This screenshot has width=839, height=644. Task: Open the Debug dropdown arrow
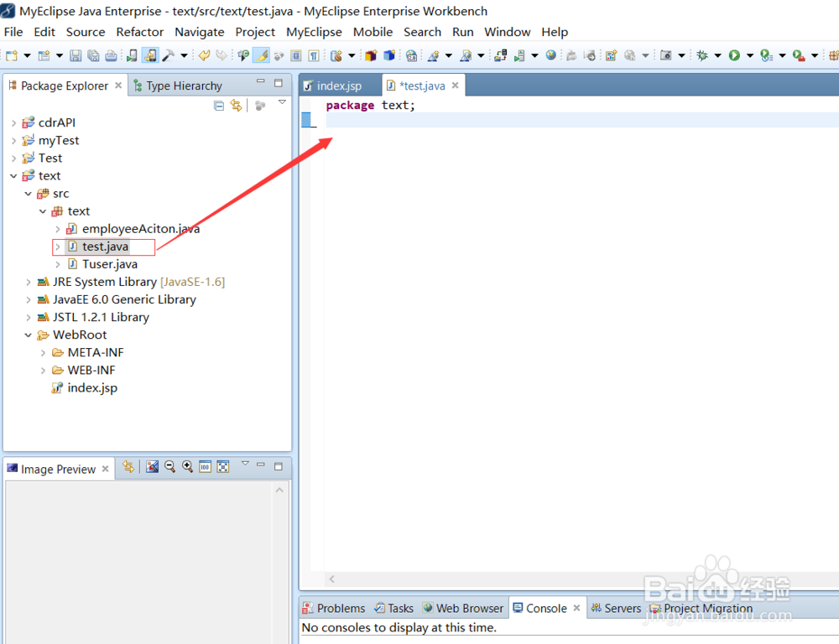(717, 55)
